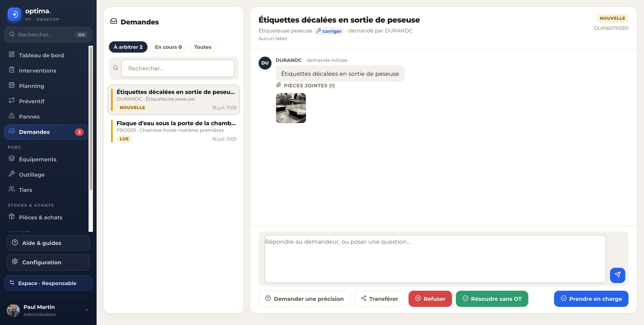
Task: Select Flaque d'eau sous la porte request
Action: pos(174,131)
